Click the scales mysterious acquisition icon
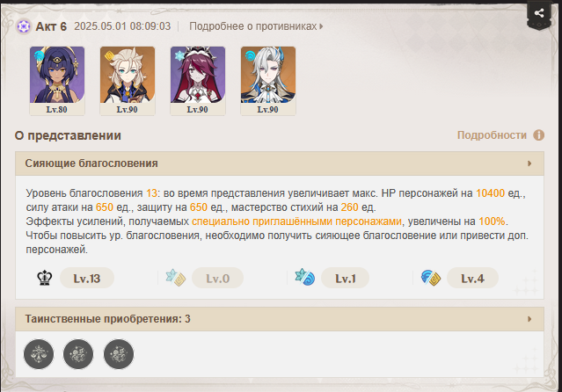562x392 pixels. (x=39, y=354)
